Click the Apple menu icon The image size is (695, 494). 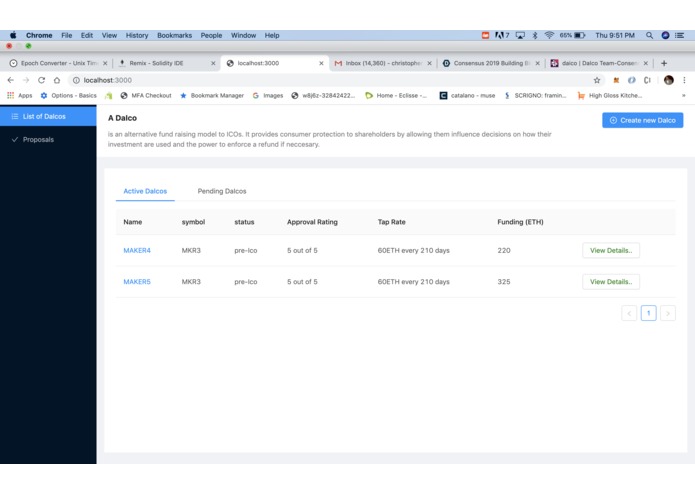(x=13, y=35)
